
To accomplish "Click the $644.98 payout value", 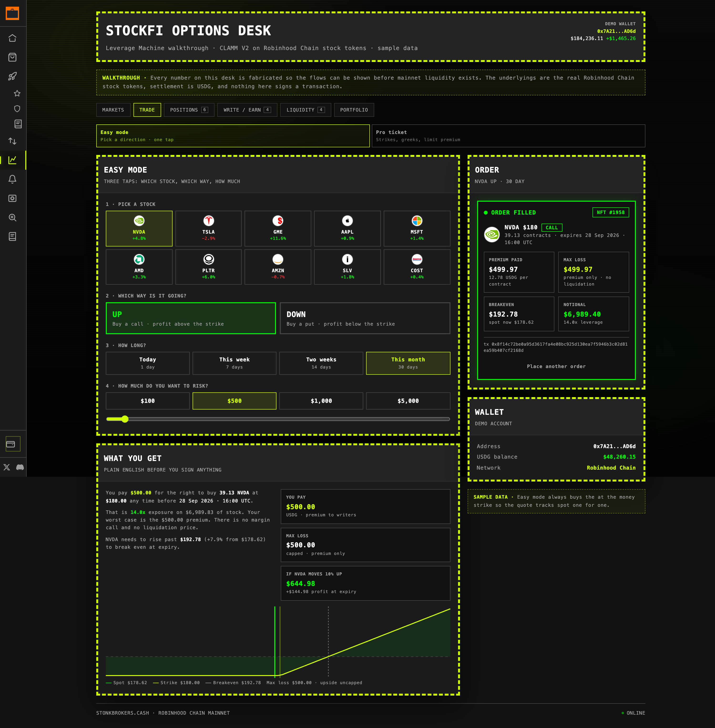I will point(301,583).
